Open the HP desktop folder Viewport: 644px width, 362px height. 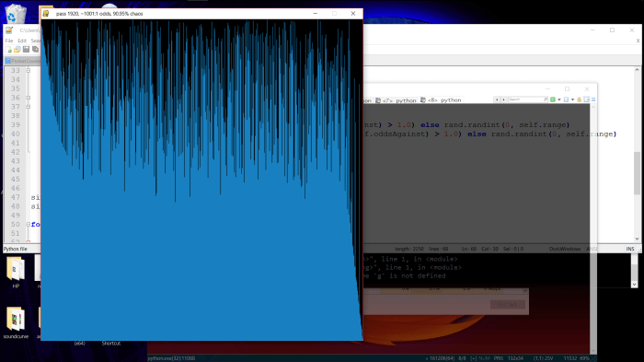click(x=16, y=273)
